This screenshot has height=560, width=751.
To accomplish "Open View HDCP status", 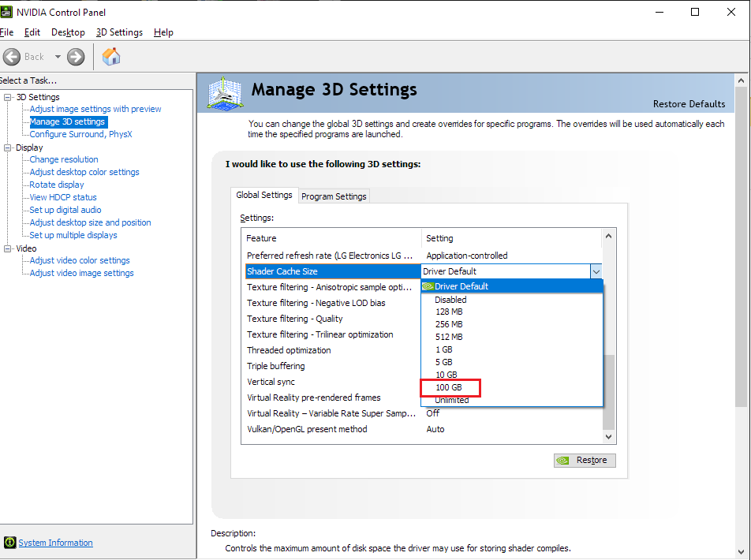I will coord(63,197).
